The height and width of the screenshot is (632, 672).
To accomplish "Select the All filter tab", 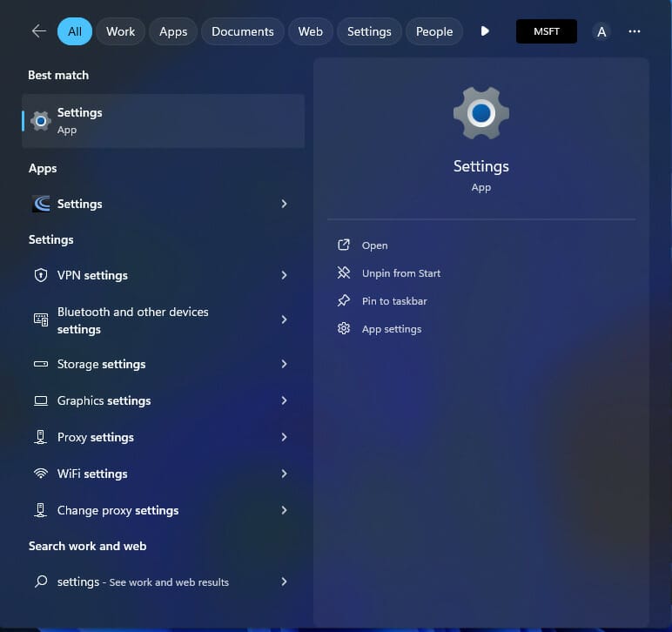I will pyautogui.click(x=75, y=31).
